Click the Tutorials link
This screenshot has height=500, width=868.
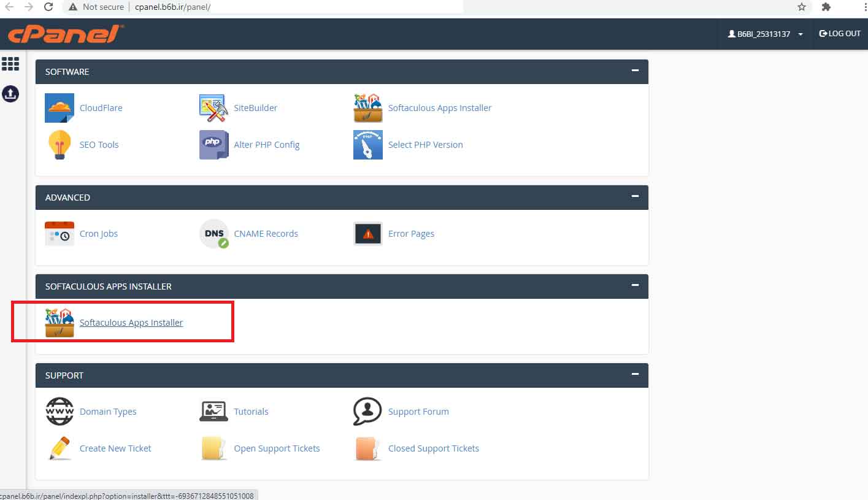[x=252, y=412]
